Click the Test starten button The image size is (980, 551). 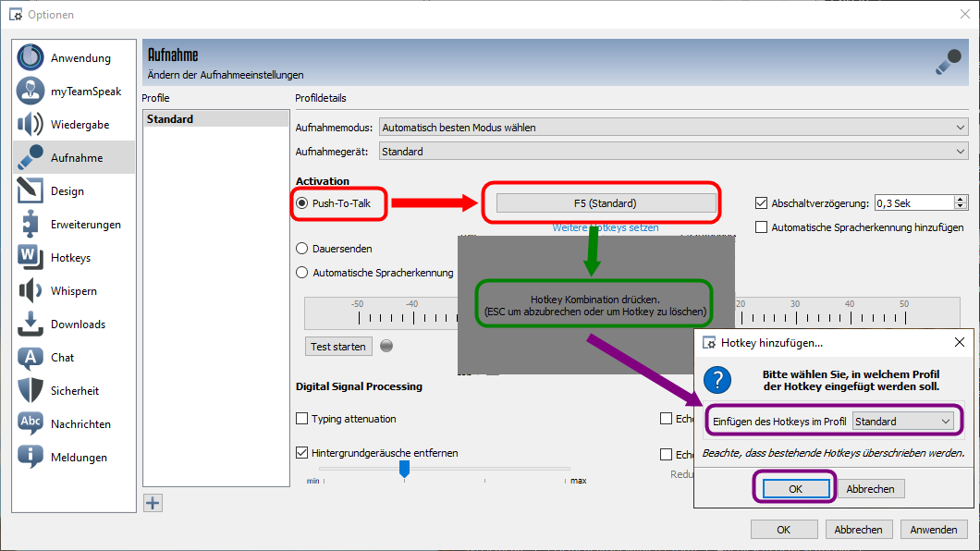point(338,347)
